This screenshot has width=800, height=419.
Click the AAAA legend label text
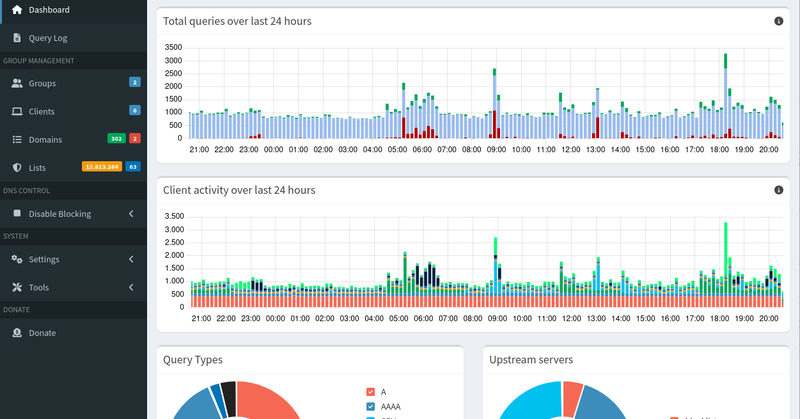pyautogui.click(x=391, y=407)
